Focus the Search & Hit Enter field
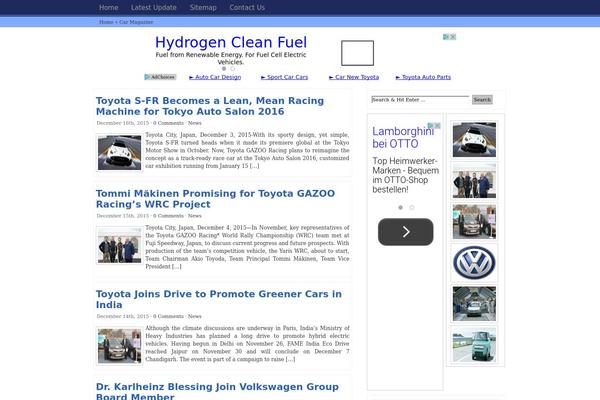 pyautogui.click(x=420, y=100)
